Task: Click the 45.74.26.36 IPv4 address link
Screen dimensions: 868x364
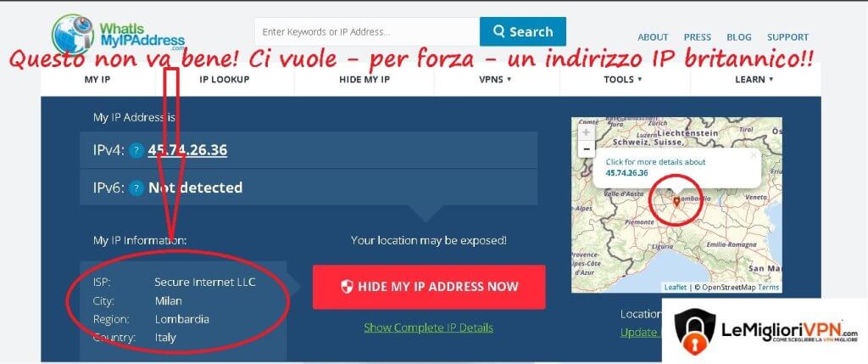Action: [187, 150]
